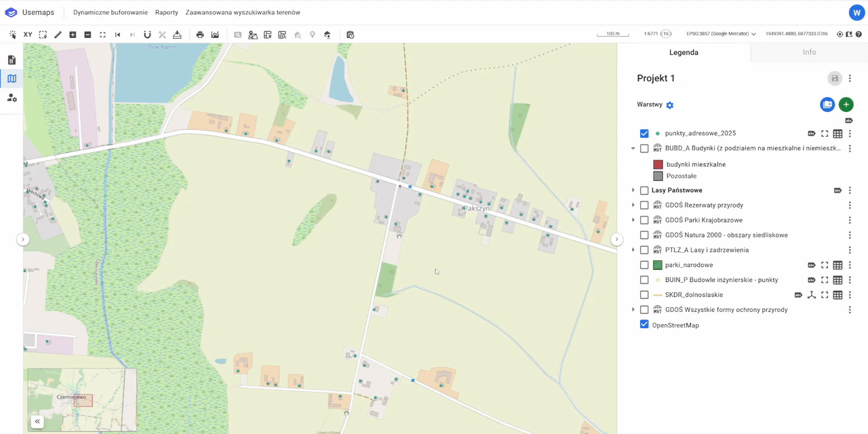
Task: Switch to the Info tab
Action: [809, 52]
